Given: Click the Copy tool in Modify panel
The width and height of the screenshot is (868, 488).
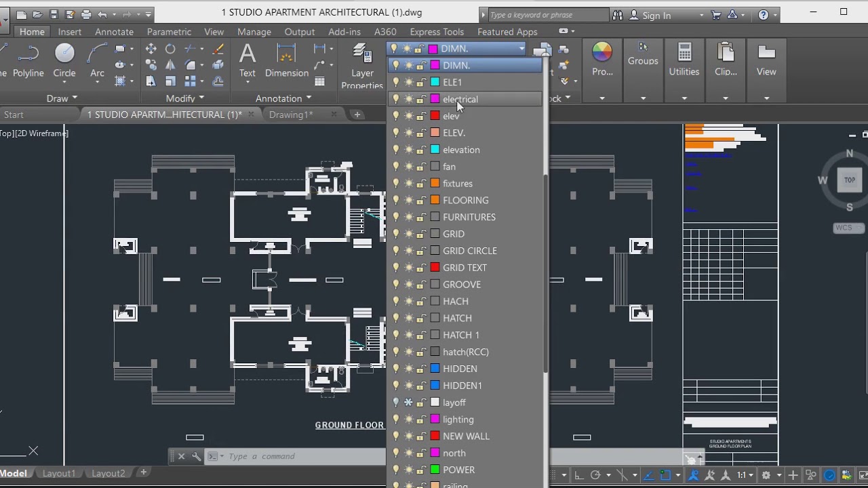Looking at the screenshot, I should click(151, 65).
